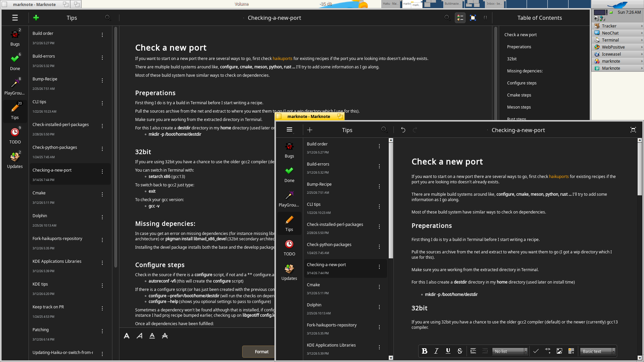Toggle italic formatting in the editor toolbar
644x362 pixels.
click(x=436, y=351)
